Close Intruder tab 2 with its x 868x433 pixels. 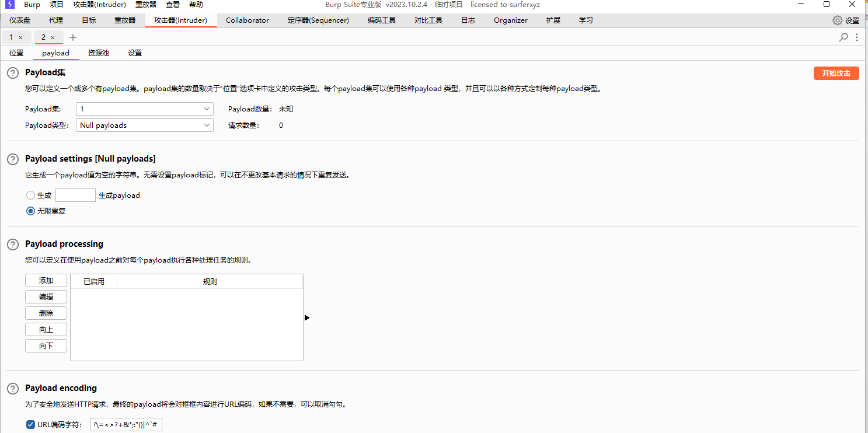[53, 37]
